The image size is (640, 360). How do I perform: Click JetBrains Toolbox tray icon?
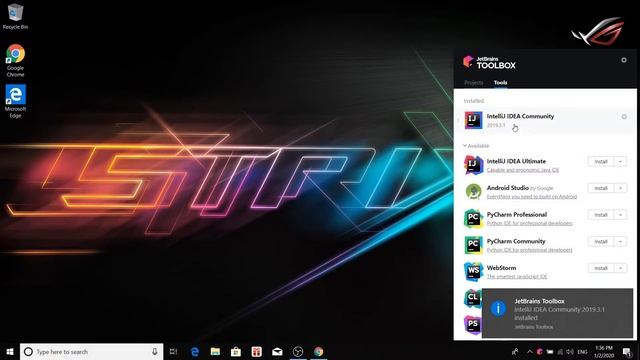(540, 351)
